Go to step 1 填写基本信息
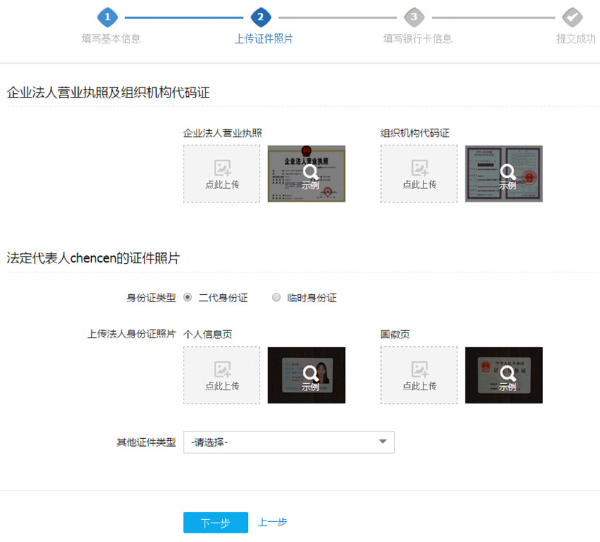 [109, 17]
